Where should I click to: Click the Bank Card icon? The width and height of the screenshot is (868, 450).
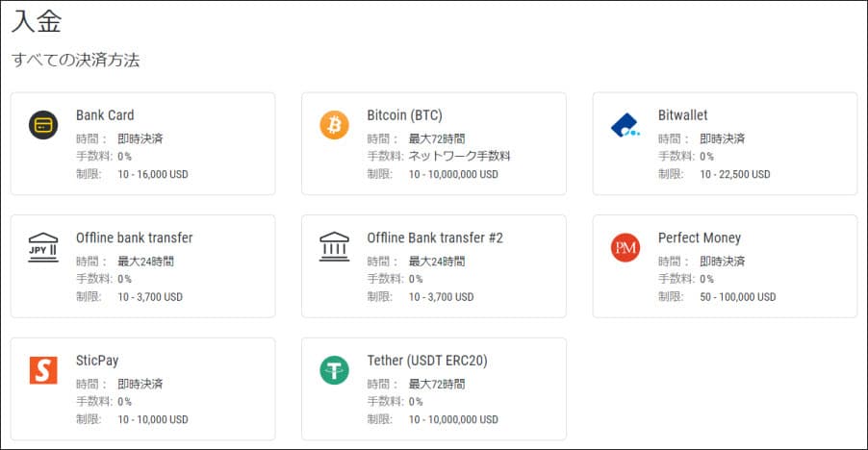[43, 125]
